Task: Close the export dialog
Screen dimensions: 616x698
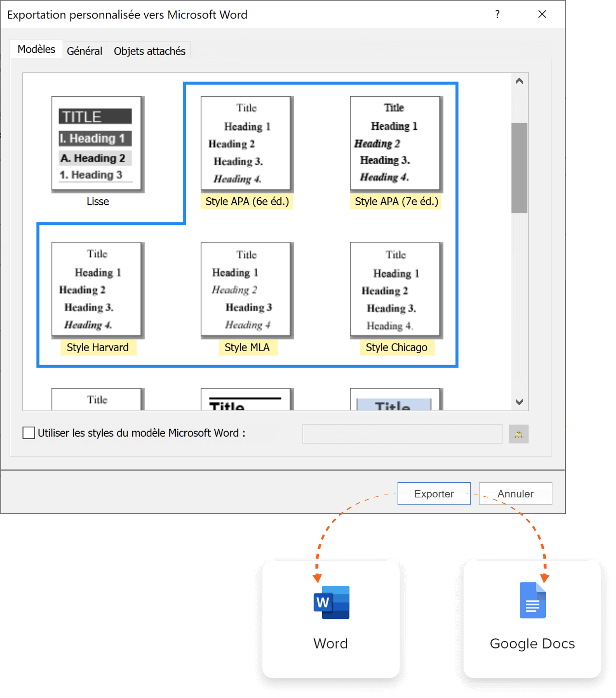Action: tap(542, 14)
